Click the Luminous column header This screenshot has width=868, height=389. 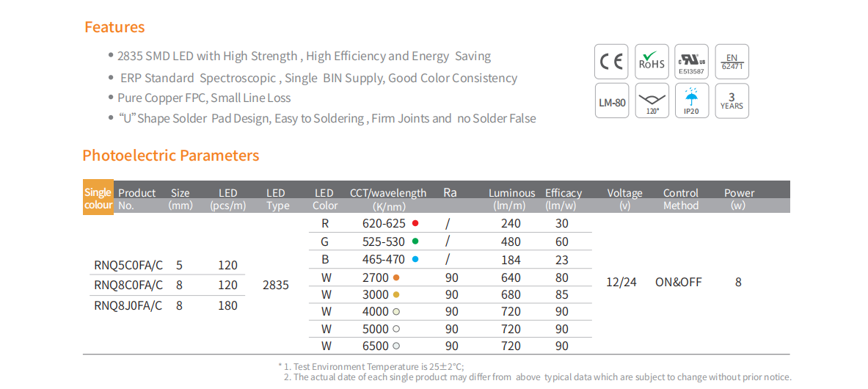511,193
